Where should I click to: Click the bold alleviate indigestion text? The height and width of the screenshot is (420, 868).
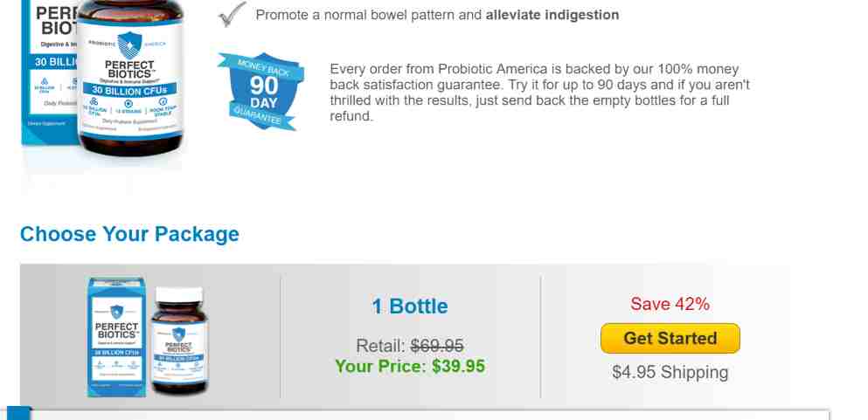click(x=552, y=15)
